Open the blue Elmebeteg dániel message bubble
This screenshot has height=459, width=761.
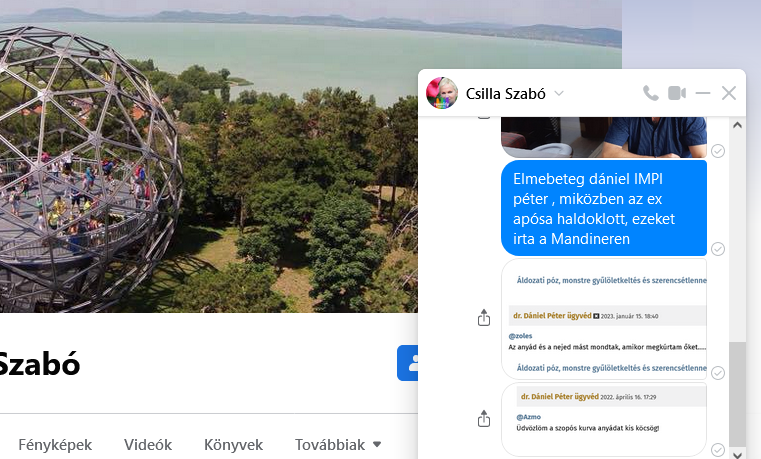[604, 208]
